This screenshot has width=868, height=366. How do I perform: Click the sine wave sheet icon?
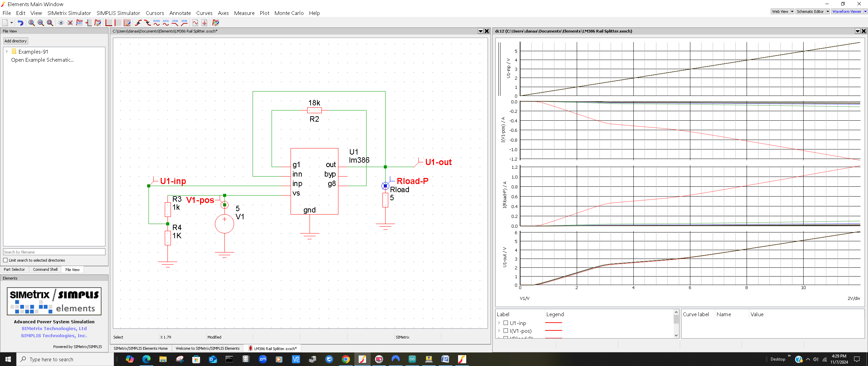coord(195,23)
